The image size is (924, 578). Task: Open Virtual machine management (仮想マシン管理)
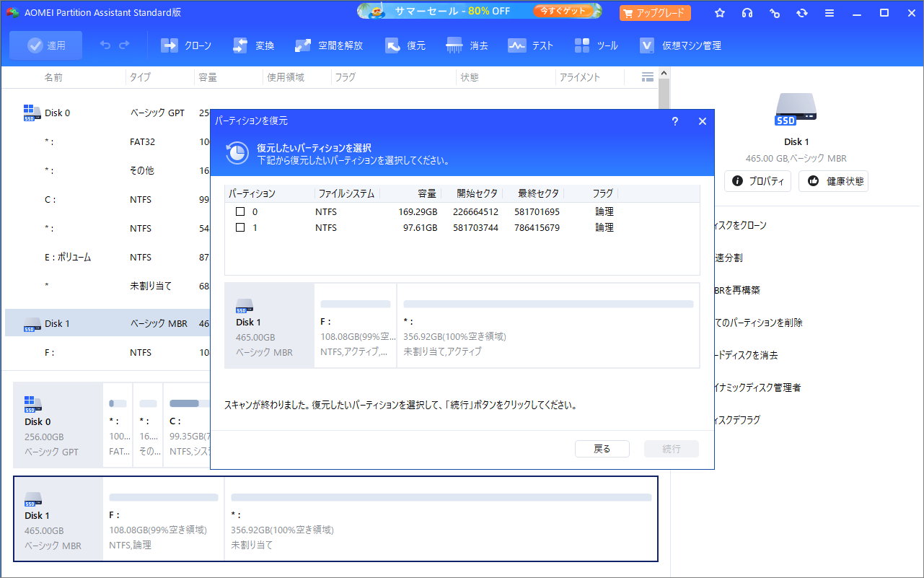pos(680,45)
